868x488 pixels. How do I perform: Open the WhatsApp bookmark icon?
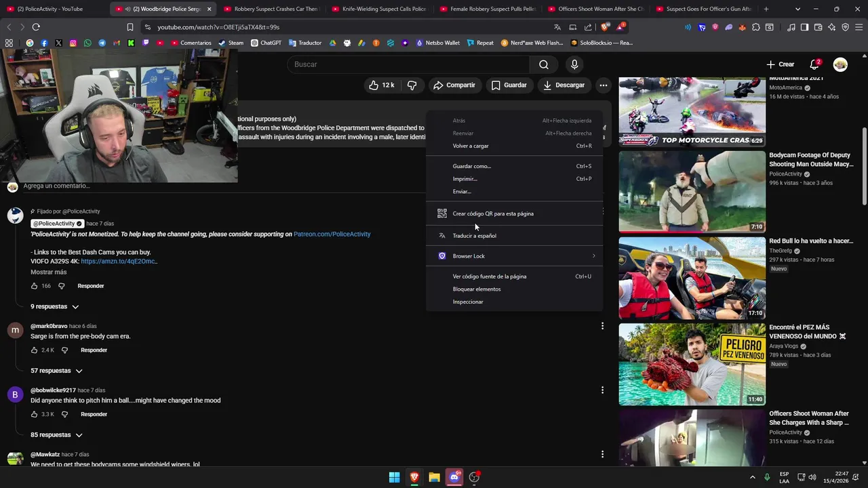point(87,43)
